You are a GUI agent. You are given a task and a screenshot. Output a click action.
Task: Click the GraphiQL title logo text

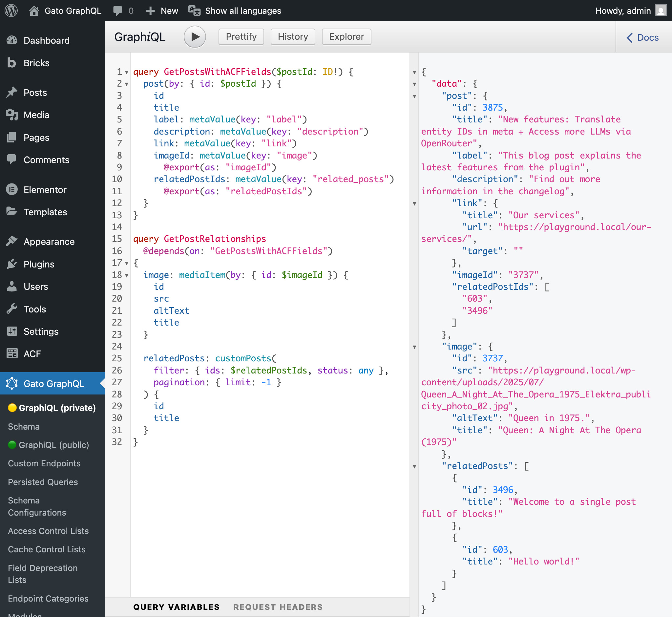139,37
